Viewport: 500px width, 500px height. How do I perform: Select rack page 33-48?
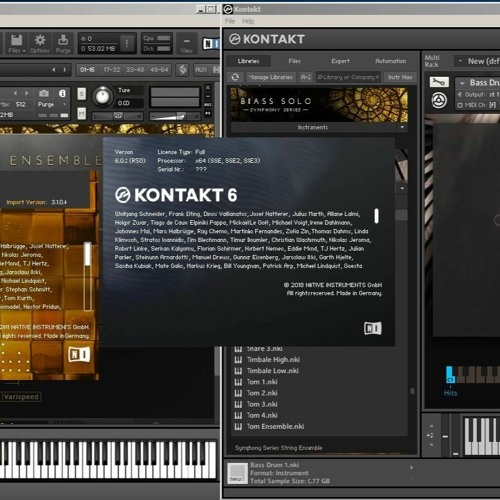point(135,70)
